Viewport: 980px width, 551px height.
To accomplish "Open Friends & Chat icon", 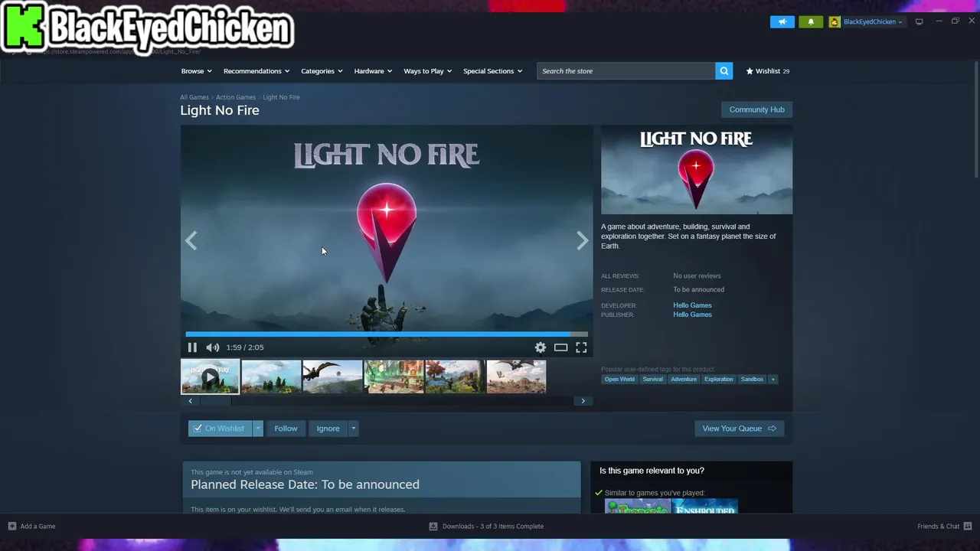I will [968, 527].
